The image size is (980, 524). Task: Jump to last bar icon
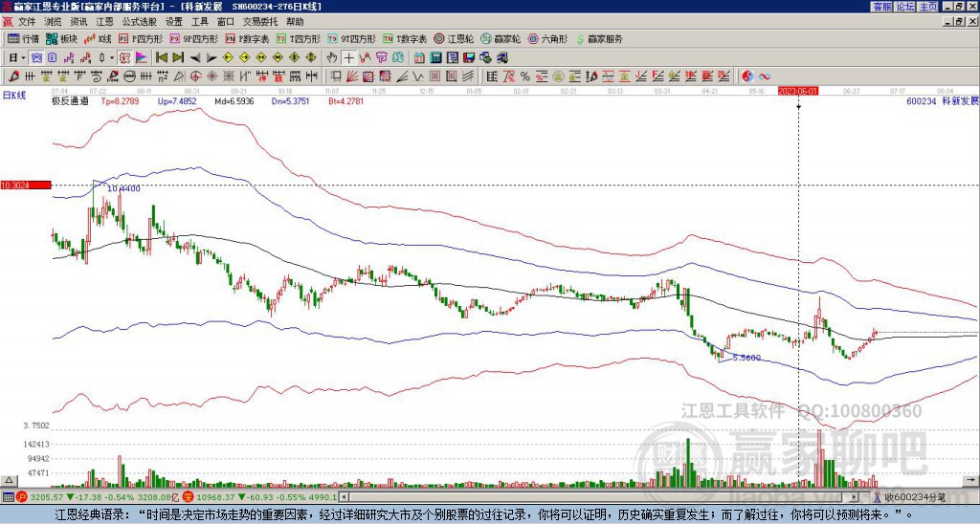click(x=178, y=58)
